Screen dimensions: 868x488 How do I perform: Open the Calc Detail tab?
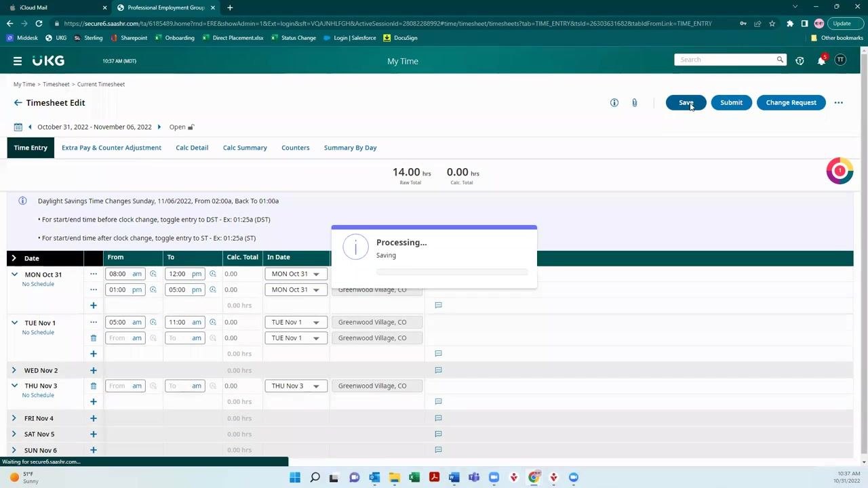[x=192, y=148]
